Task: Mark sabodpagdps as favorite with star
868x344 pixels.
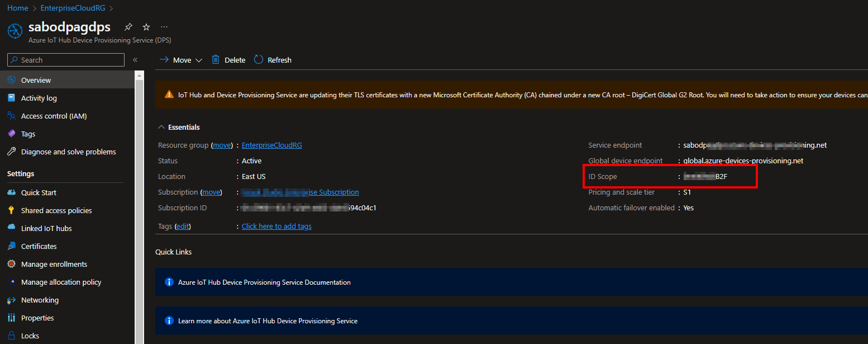Action: (x=146, y=27)
